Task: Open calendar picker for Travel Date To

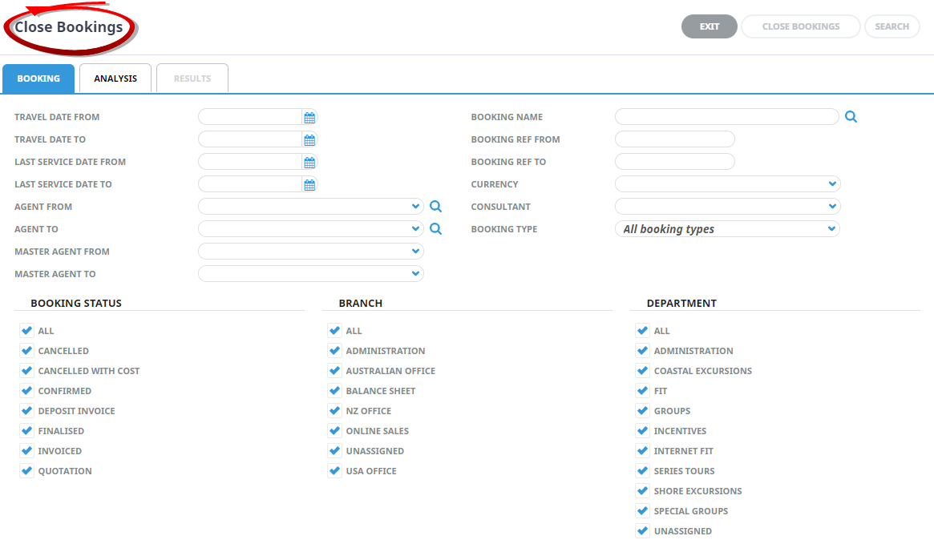Action: click(x=309, y=139)
